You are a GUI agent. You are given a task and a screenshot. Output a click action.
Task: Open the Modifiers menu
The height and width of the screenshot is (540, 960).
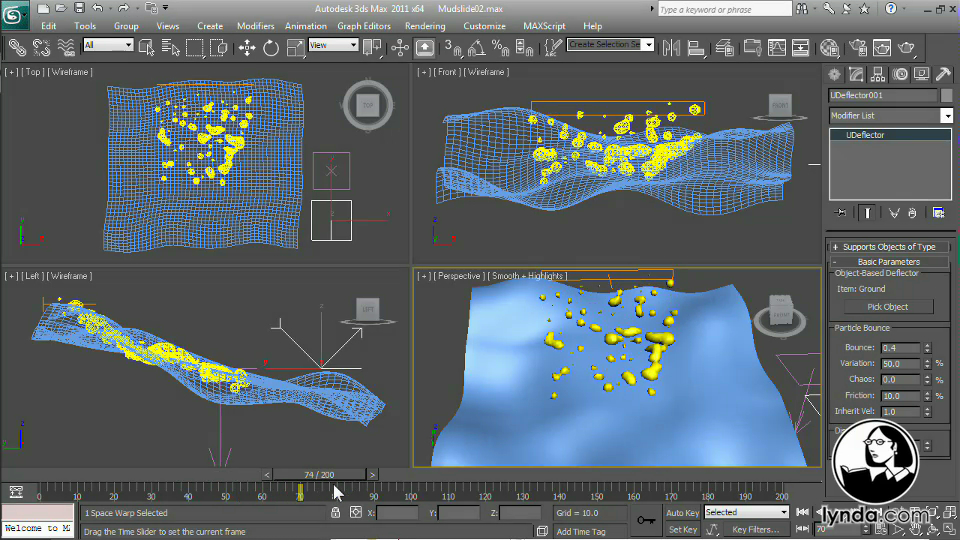(255, 26)
